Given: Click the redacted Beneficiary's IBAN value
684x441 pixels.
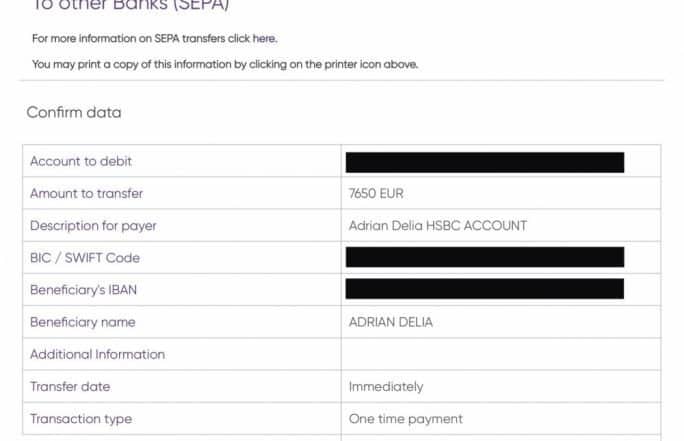Looking at the screenshot, I should click(484, 289).
